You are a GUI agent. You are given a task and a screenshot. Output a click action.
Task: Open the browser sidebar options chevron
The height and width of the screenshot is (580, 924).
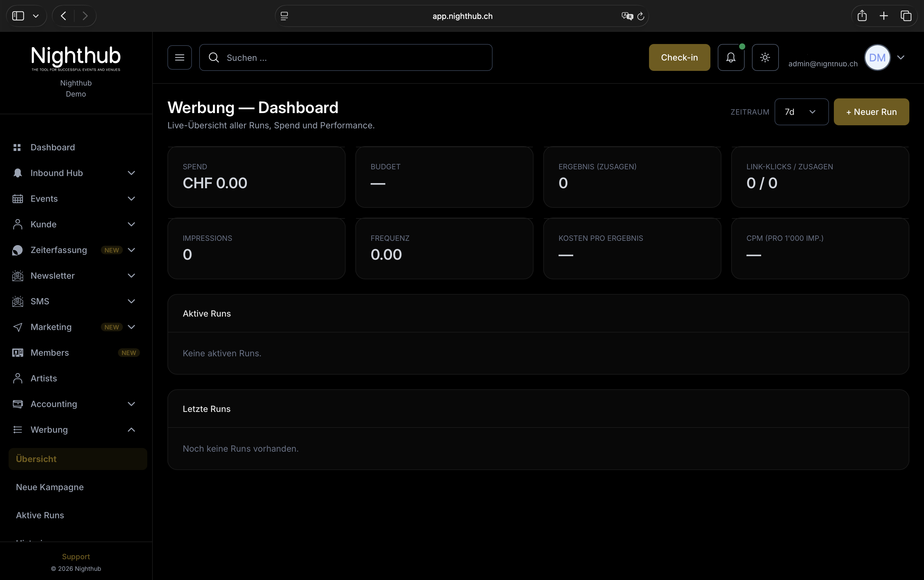[x=36, y=16]
